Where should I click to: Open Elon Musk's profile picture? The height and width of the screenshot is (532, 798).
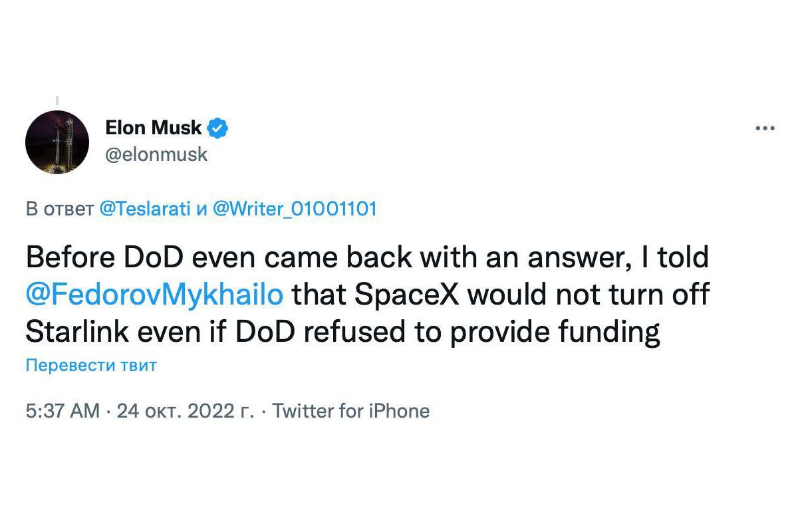tap(57, 142)
